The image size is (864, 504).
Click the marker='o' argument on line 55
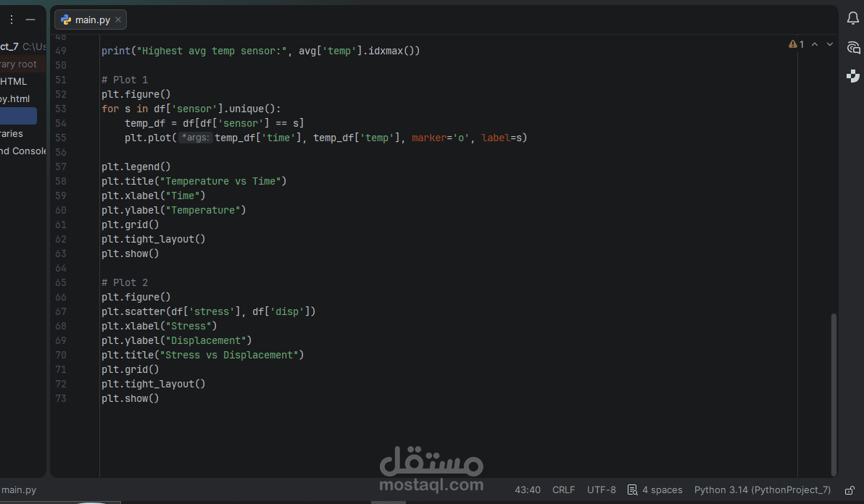pyautogui.click(x=441, y=138)
